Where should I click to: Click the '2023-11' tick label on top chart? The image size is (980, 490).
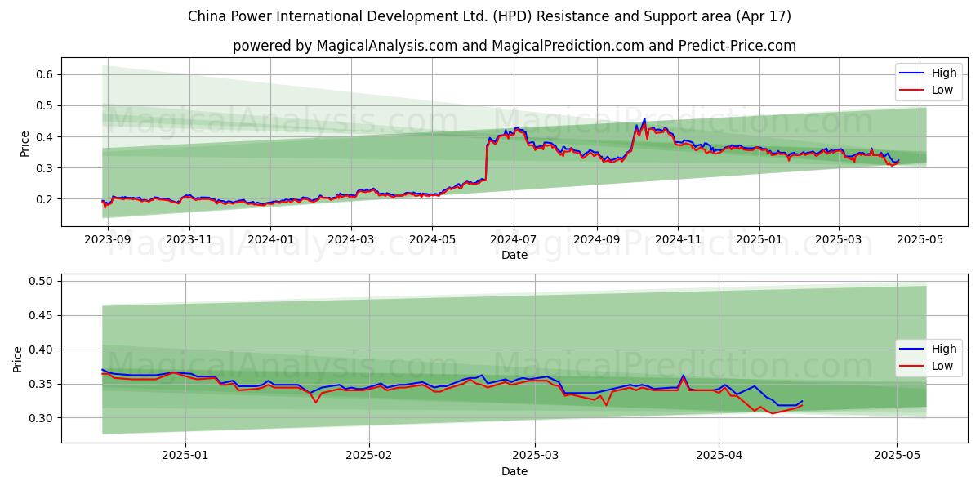click(189, 240)
